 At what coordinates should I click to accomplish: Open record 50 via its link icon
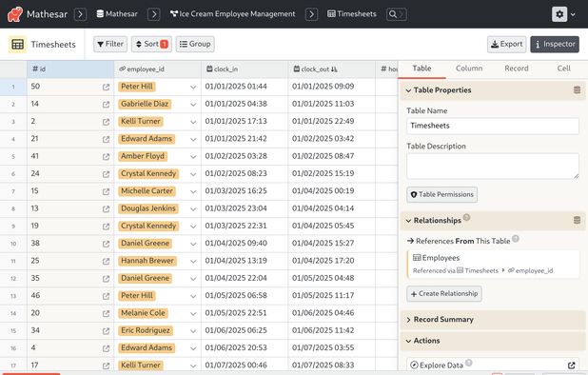[x=107, y=87]
